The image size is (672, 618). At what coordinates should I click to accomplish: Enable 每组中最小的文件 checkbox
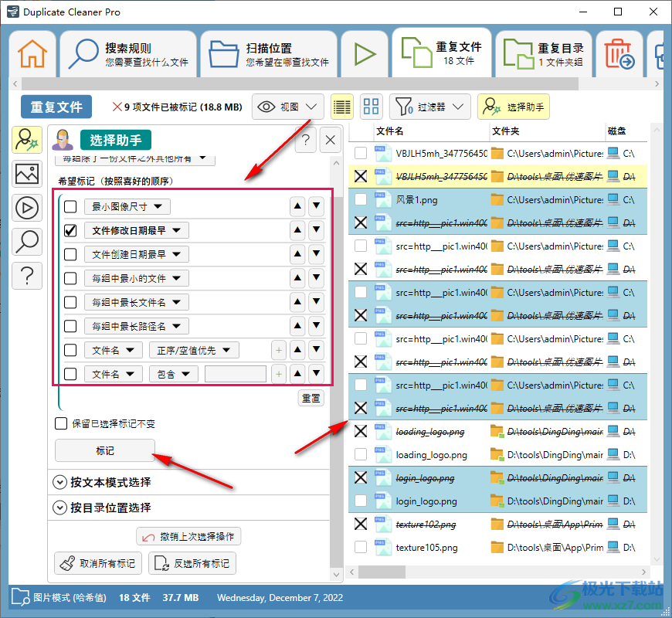pos(70,279)
